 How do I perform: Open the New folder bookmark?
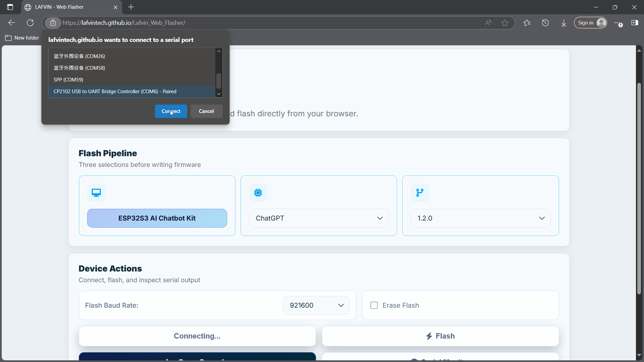pyautogui.click(x=22, y=38)
